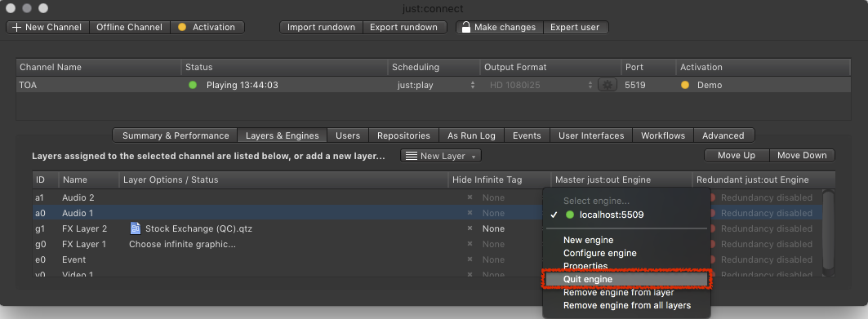The image size is (868, 319).
Task: Open the Workflows tab
Action: pyautogui.click(x=663, y=135)
